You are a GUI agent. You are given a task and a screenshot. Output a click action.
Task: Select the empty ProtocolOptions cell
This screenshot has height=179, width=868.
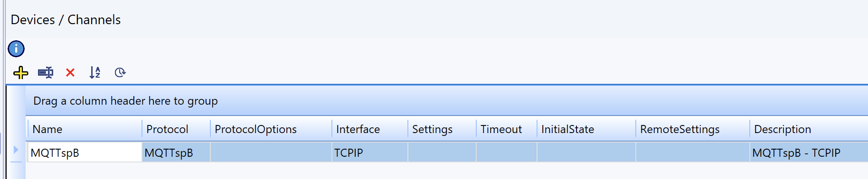(x=271, y=152)
